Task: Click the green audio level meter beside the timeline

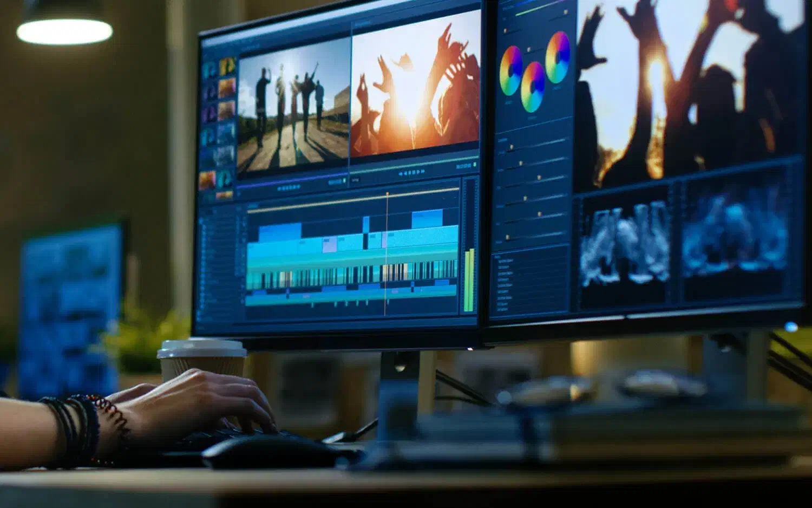Action: coord(469,279)
